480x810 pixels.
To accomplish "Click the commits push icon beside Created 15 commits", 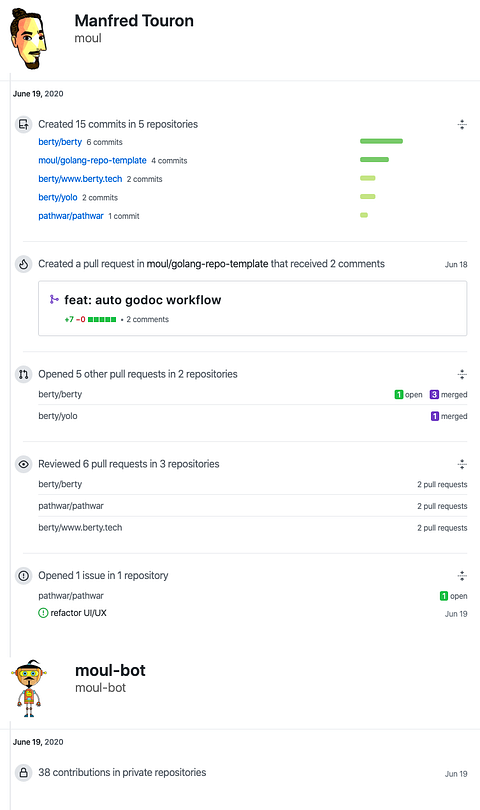I will (x=23, y=124).
